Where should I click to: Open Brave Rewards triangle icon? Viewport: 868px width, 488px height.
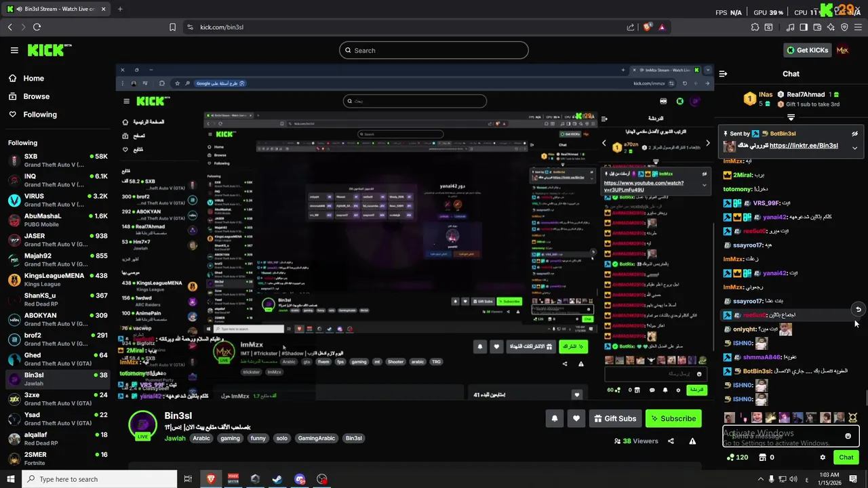coord(662,27)
